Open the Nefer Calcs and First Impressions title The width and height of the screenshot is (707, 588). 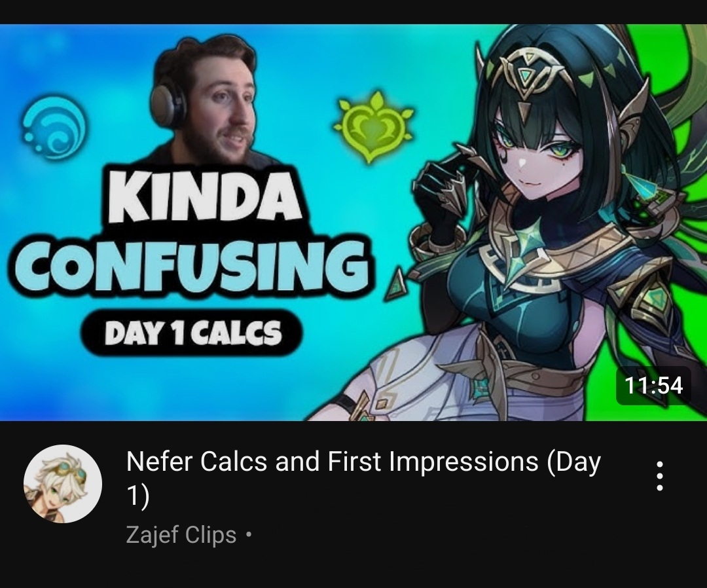pos(363,479)
